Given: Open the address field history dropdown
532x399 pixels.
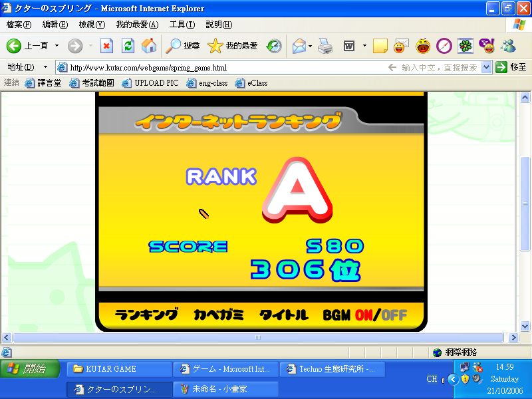Looking at the screenshot, I should 487,67.
